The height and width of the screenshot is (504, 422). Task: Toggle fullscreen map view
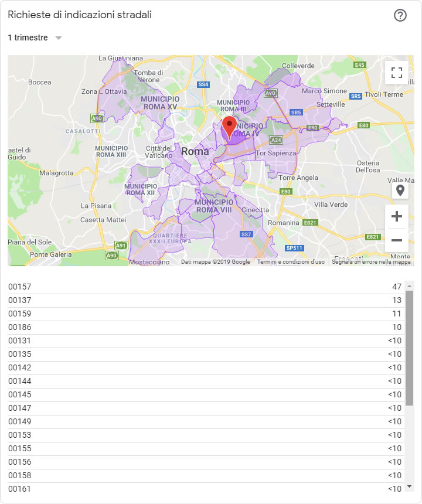(397, 73)
